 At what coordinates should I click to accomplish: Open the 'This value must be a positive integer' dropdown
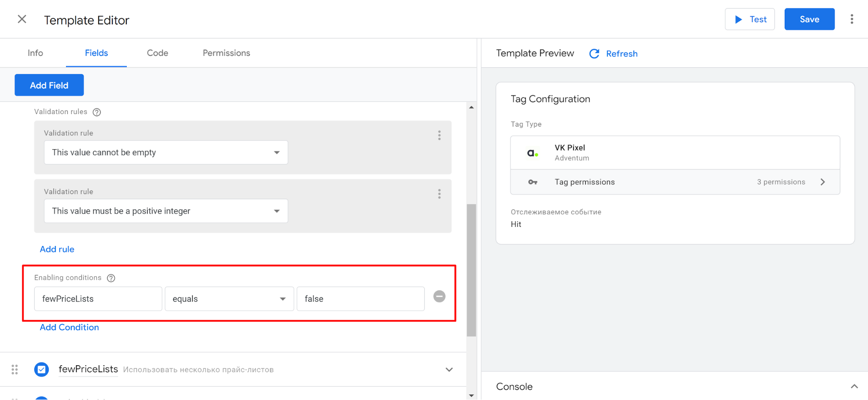(165, 211)
